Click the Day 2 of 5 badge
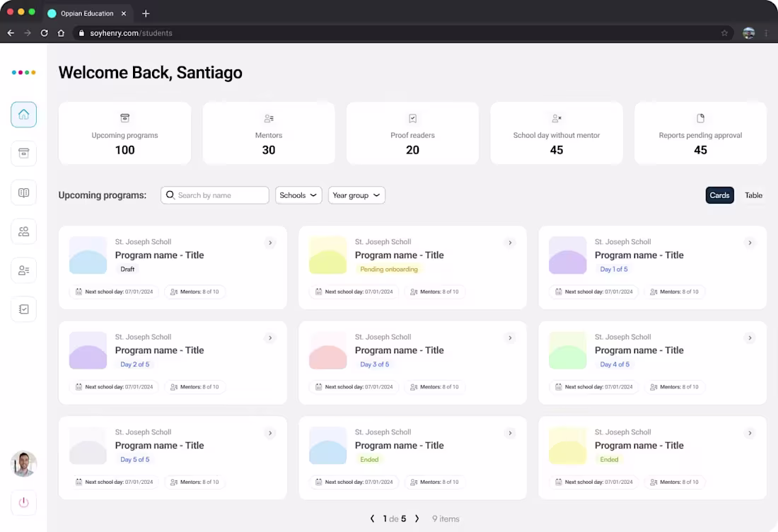778x532 pixels. tap(134, 364)
